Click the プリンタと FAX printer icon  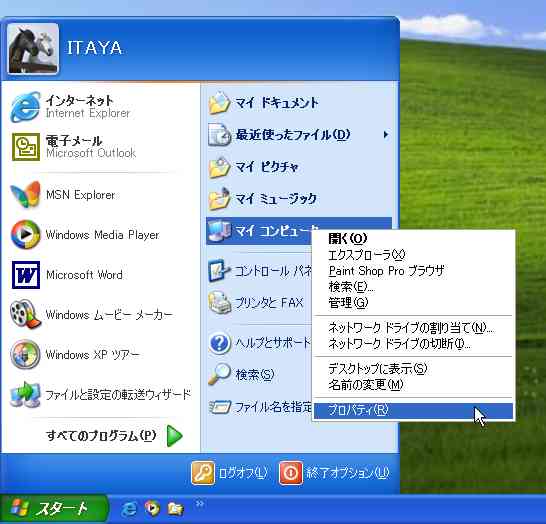219,303
